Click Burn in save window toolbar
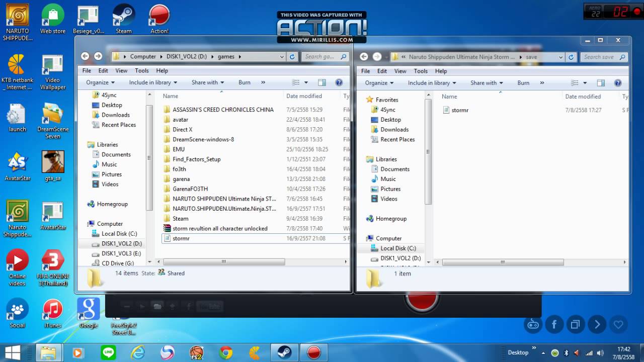 pyautogui.click(x=523, y=83)
